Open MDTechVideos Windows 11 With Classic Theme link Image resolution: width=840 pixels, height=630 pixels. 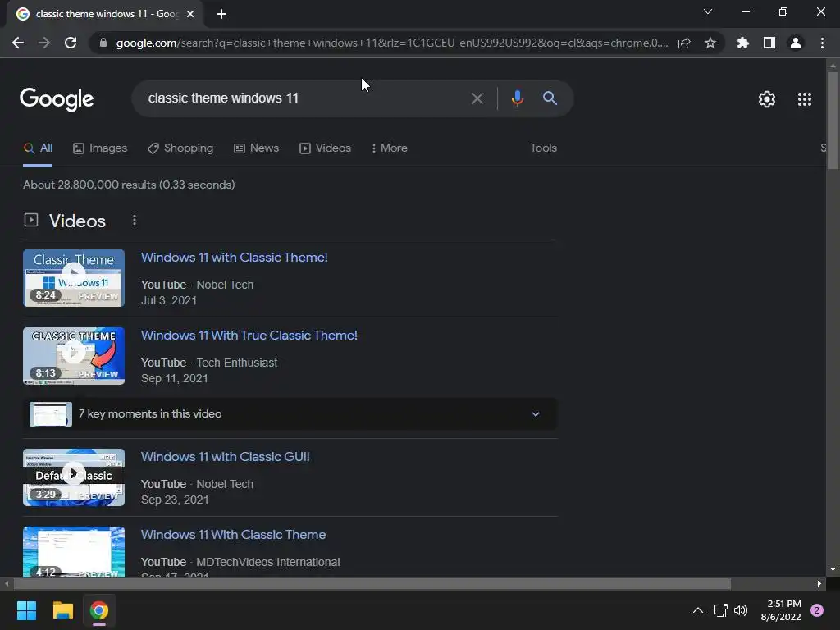pyautogui.click(x=233, y=535)
